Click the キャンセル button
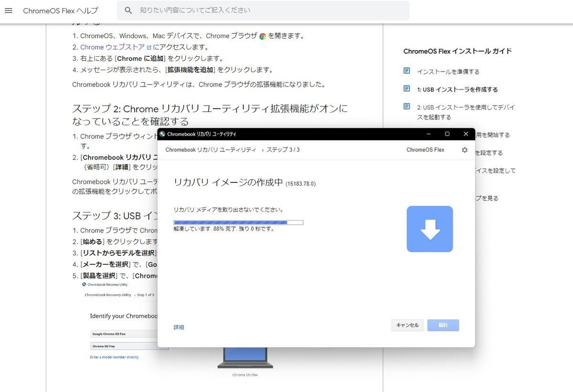The image size is (573, 392). point(407,325)
